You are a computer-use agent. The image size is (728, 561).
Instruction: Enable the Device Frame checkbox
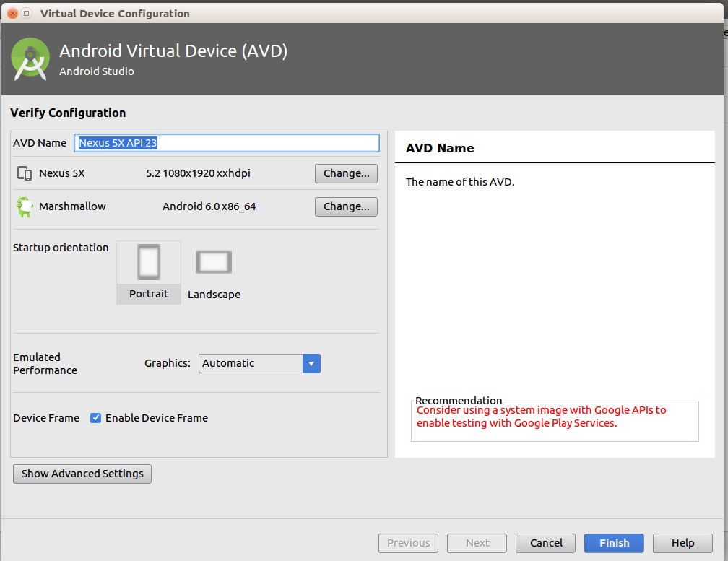point(96,417)
